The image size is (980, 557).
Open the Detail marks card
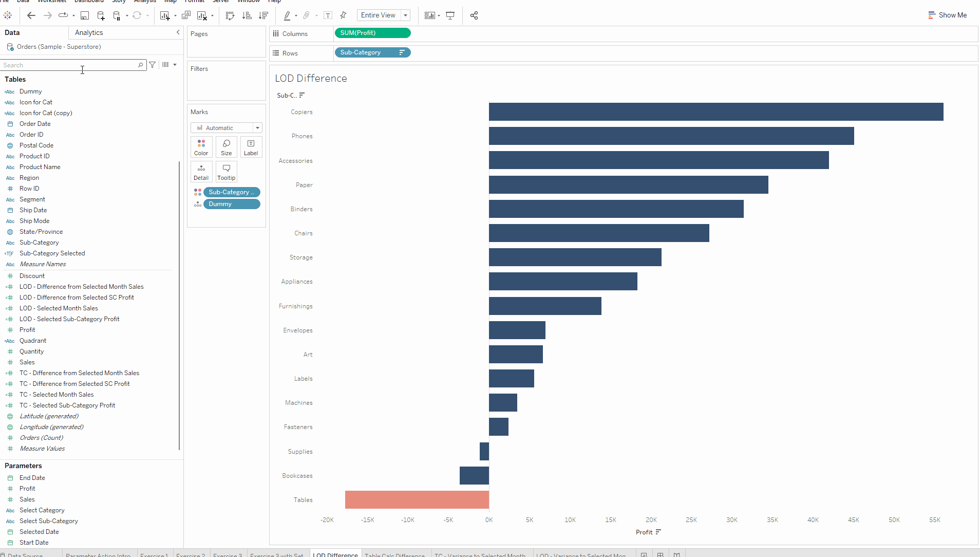point(201,172)
